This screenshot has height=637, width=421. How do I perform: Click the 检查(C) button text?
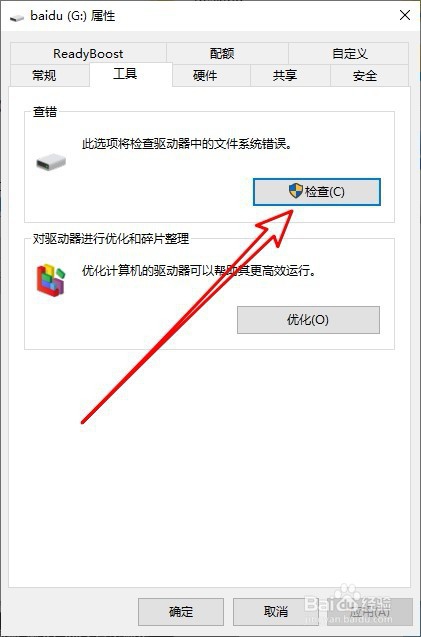[x=325, y=191]
